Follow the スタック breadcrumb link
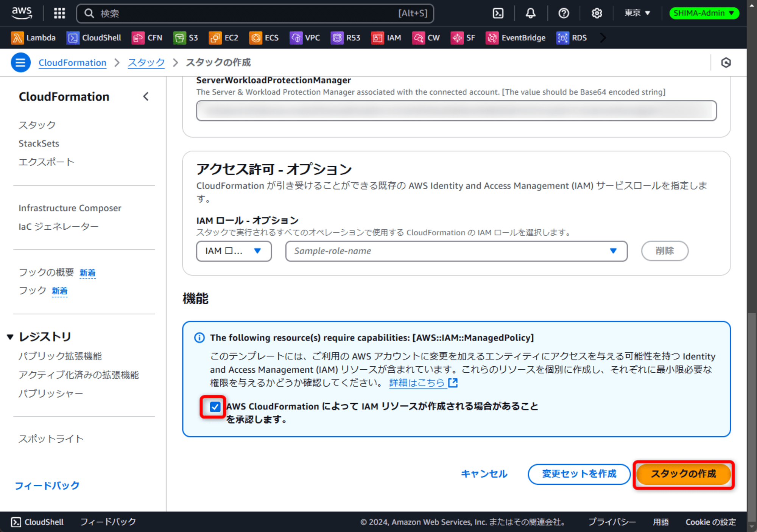Image resolution: width=757 pixels, height=532 pixels. [146, 63]
